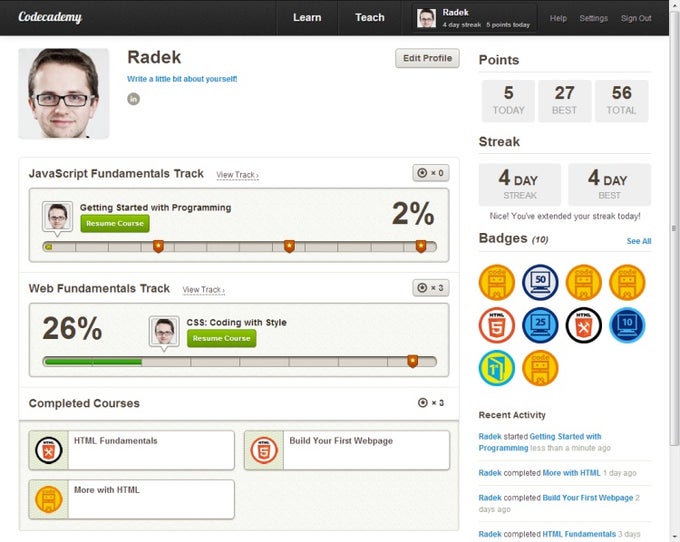Click the LinkedIn icon under the name
This screenshot has width=680, height=542.
point(133,99)
